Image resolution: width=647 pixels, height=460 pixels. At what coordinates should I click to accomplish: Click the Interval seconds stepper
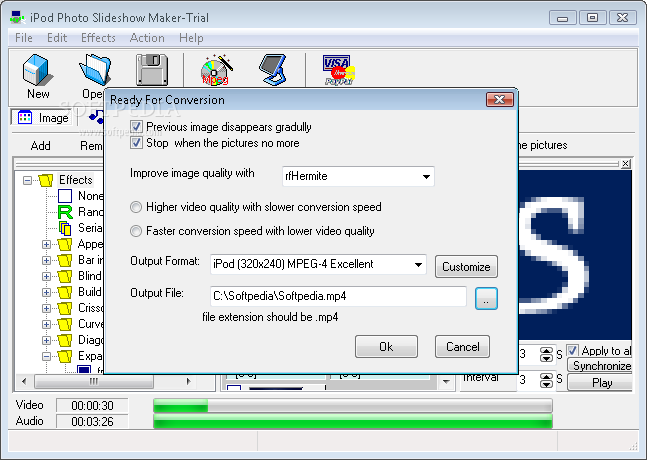click(x=546, y=380)
